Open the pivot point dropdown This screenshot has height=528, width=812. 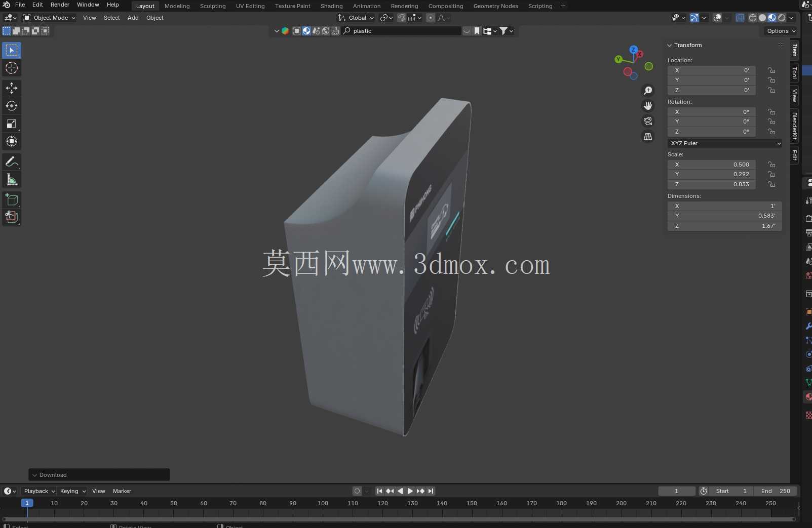(x=386, y=18)
